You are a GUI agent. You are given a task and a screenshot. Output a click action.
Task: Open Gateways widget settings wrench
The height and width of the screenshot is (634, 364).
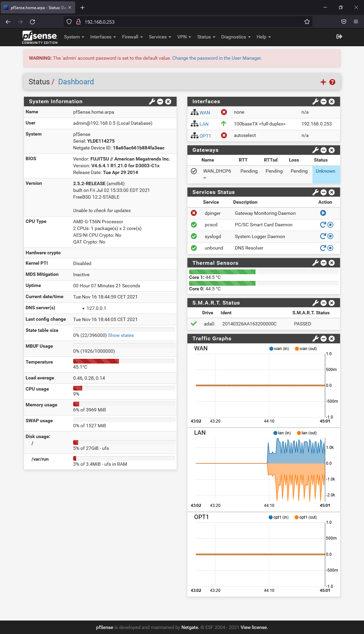(x=315, y=150)
